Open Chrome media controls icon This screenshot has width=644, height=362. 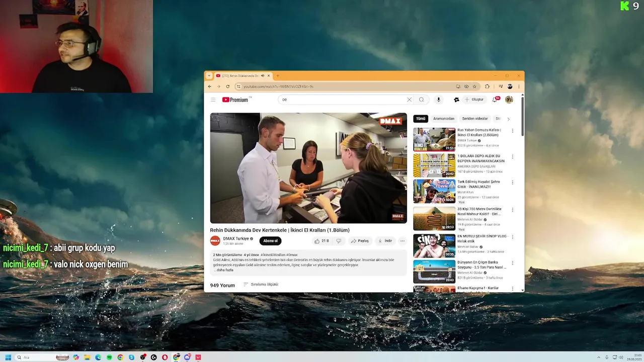[501, 86]
